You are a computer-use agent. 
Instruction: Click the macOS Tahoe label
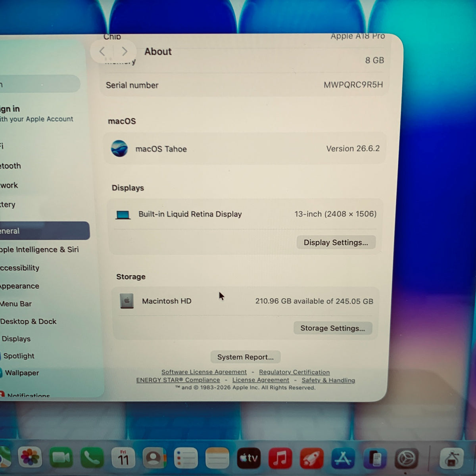(x=161, y=149)
